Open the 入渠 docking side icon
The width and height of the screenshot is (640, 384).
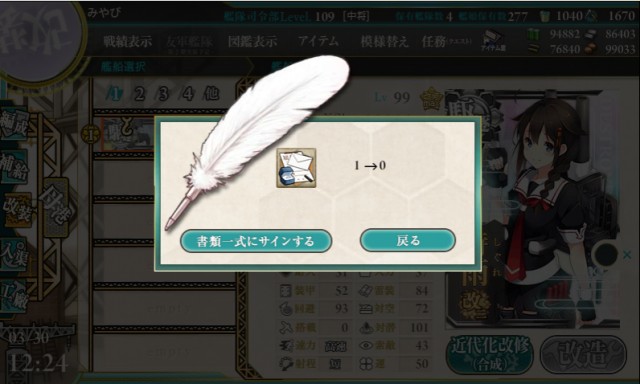click(15, 253)
